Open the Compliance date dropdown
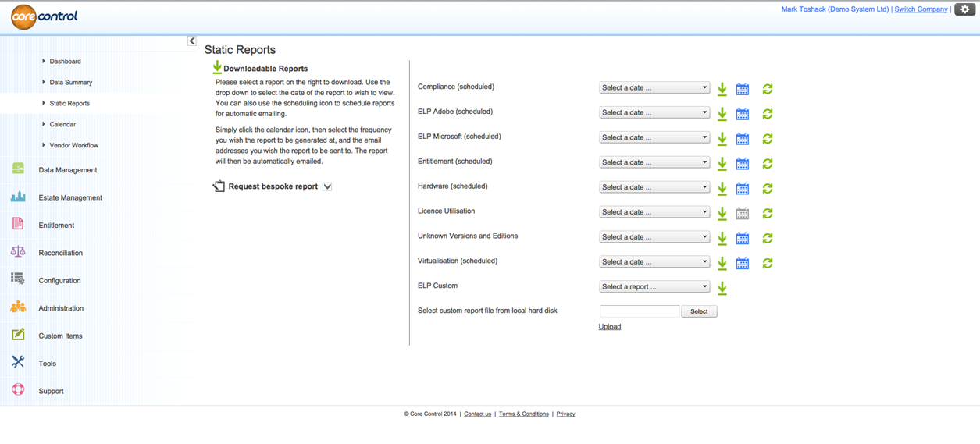The height and width of the screenshot is (444, 980). click(x=654, y=88)
